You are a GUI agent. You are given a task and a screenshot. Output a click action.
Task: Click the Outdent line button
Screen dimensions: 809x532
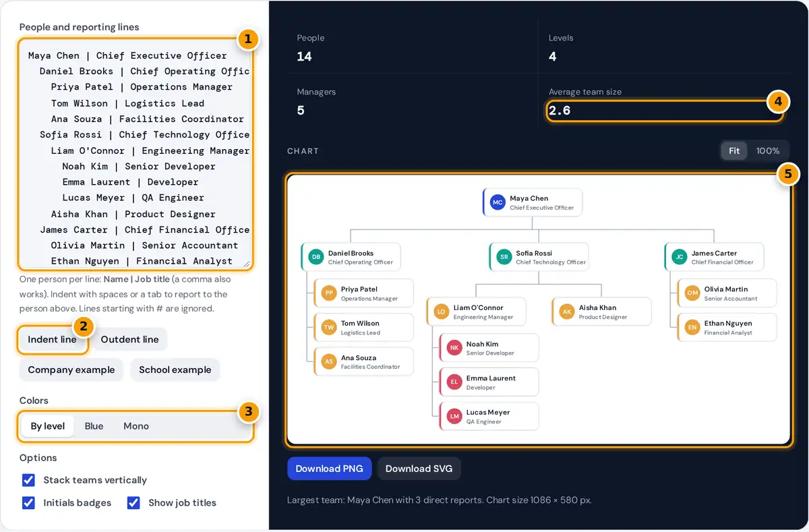click(130, 339)
